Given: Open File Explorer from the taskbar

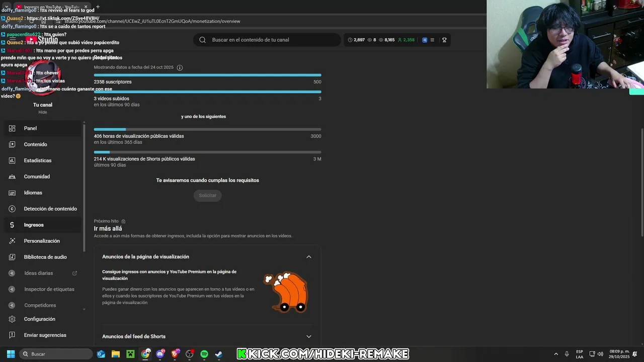Looking at the screenshot, I should (x=116, y=354).
